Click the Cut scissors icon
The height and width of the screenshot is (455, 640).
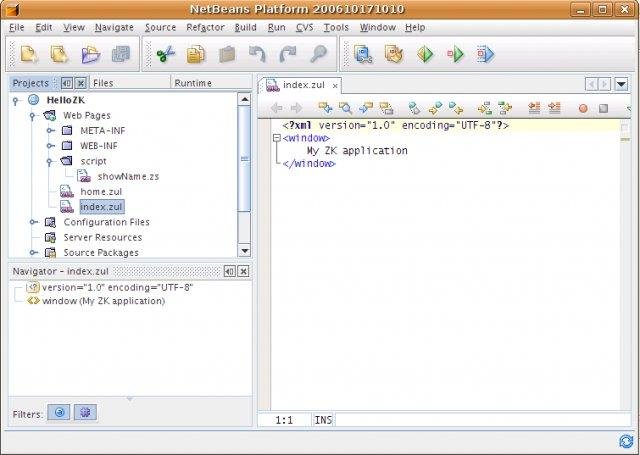click(x=165, y=54)
